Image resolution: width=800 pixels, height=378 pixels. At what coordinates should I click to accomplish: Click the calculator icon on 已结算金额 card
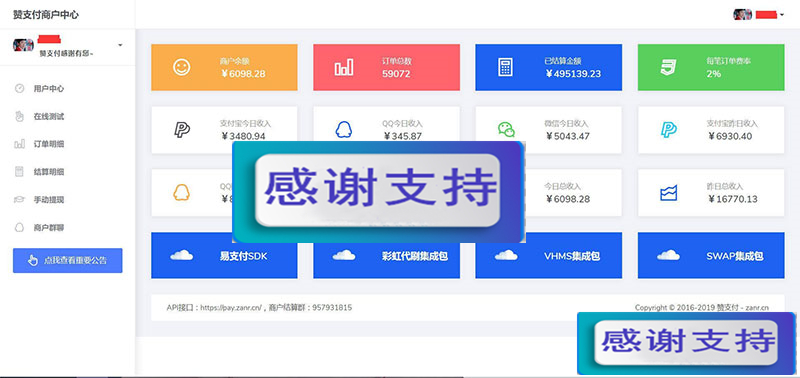[x=505, y=67]
